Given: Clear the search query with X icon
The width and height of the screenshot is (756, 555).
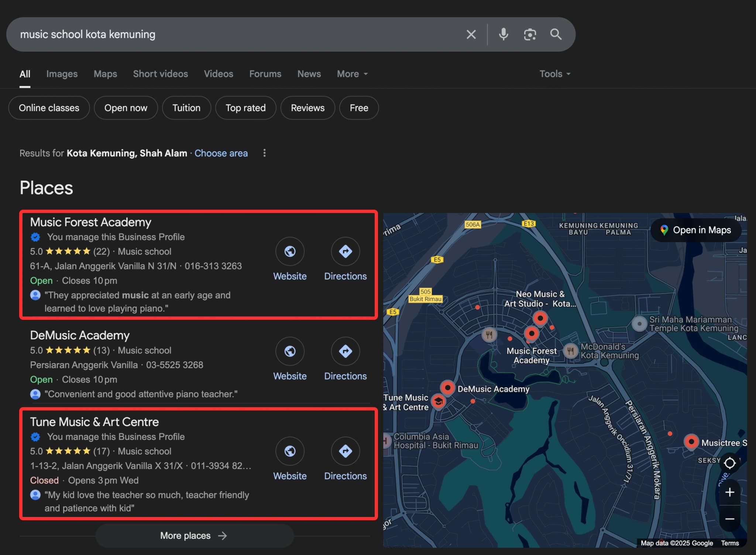Looking at the screenshot, I should tap(471, 34).
